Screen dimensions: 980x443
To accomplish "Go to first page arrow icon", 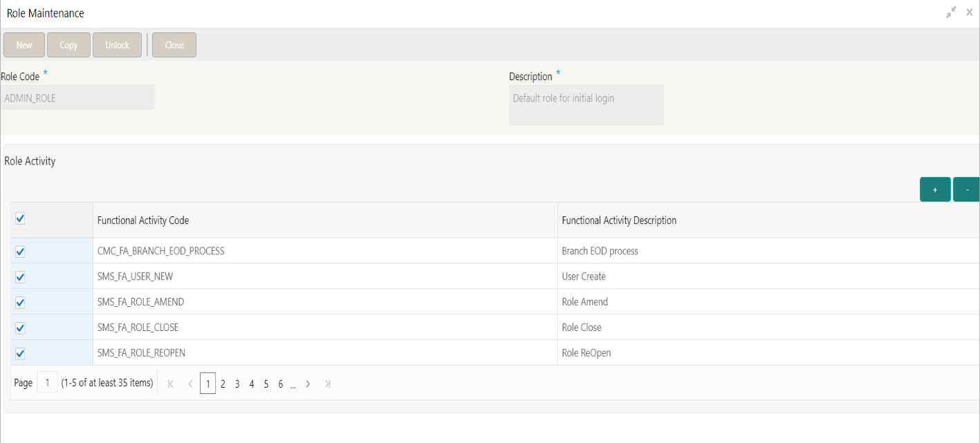I will pos(171,384).
